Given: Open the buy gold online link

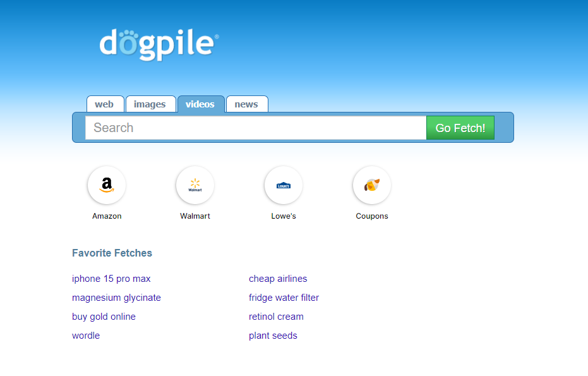Looking at the screenshot, I should click(104, 317).
